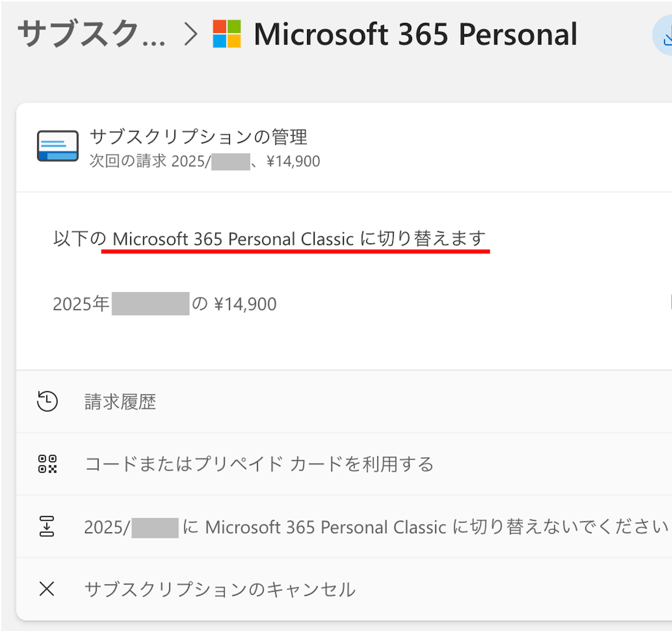Open 請求履歴 billing history

pos(120,402)
